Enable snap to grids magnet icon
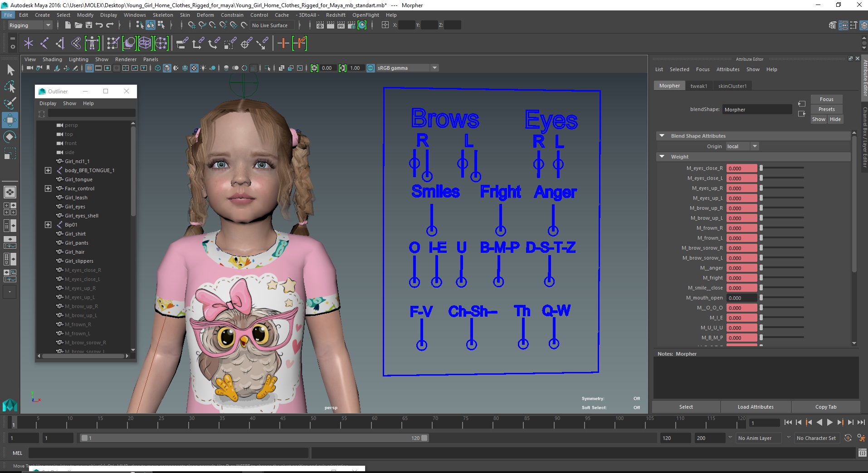868x473 pixels. (191, 25)
